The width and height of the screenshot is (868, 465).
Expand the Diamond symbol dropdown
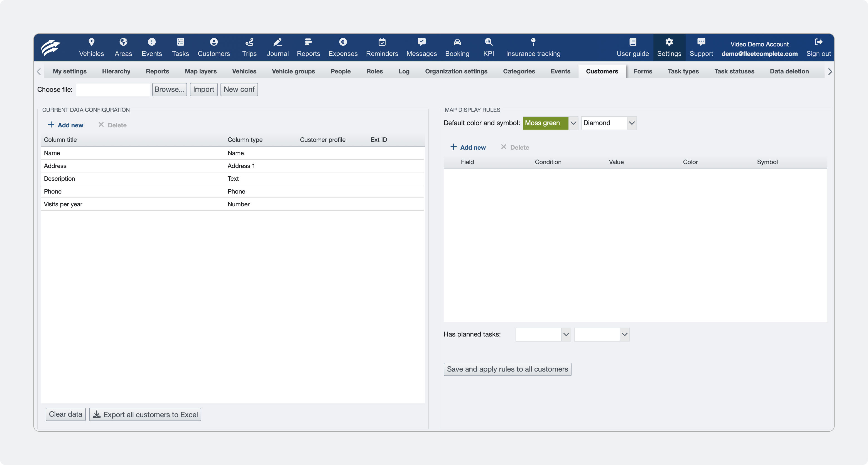pyautogui.click(x=632, y=123)
